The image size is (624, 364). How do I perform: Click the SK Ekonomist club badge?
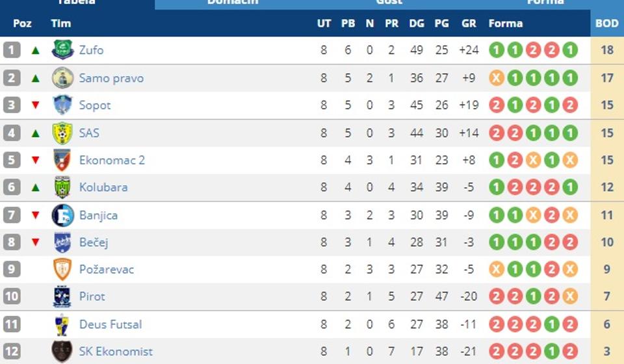coord(62,352)
